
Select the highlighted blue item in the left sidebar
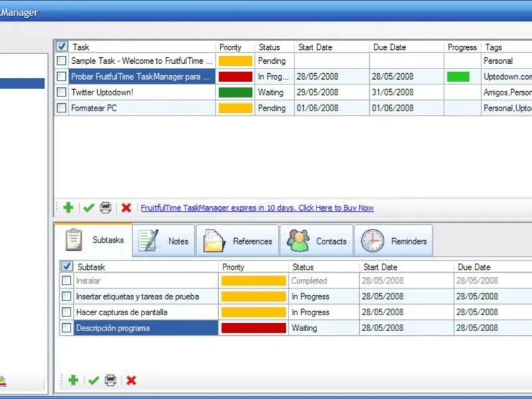(22, 84)
